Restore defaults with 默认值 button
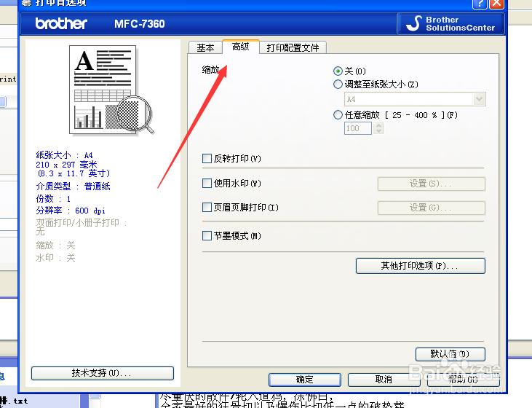 pyautogui.click(x=450, y=354)
